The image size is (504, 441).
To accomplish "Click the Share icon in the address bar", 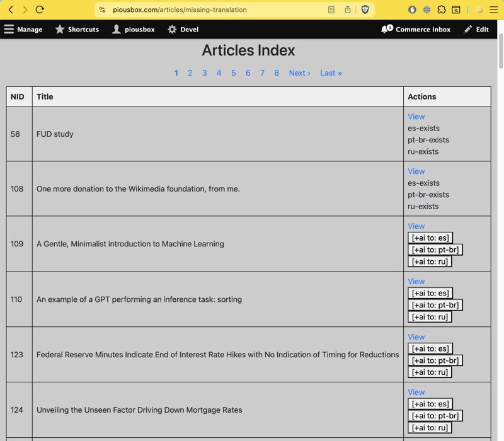I will pos(347,9).
